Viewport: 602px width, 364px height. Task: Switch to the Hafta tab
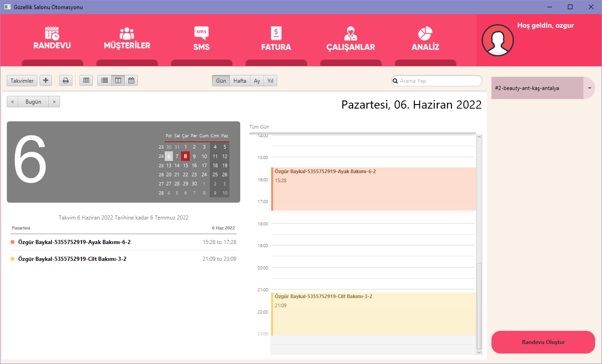pyautogui.click(x=239, y=80)
